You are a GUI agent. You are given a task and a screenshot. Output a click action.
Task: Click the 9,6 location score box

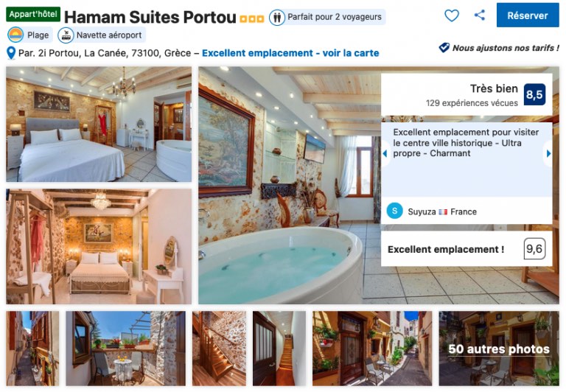pos(534,249)
